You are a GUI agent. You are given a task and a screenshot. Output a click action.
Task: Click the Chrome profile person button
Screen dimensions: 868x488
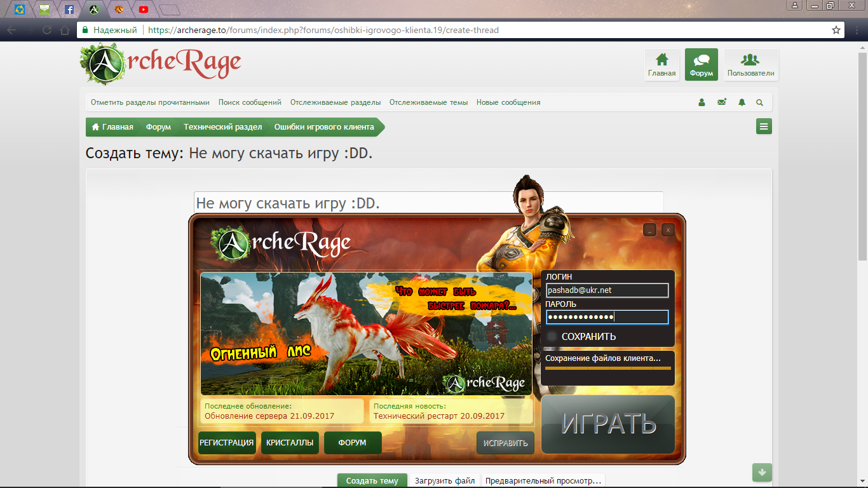tap(795, 5)
